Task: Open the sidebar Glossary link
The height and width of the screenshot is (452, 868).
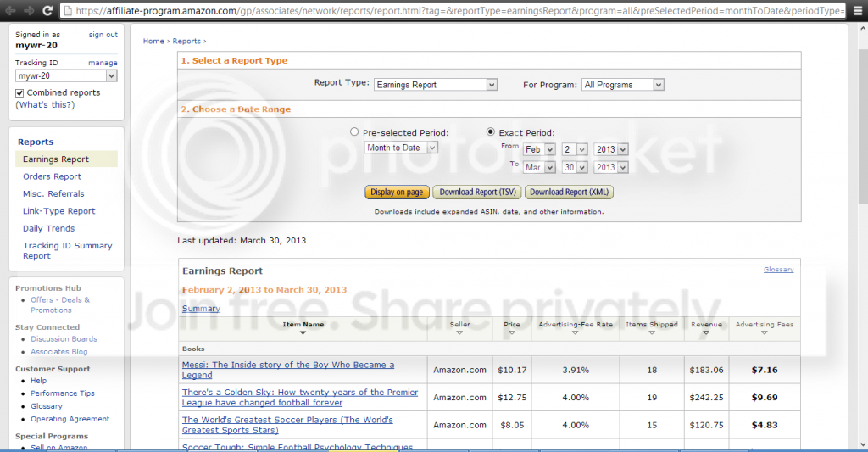Action: [47, 406]
